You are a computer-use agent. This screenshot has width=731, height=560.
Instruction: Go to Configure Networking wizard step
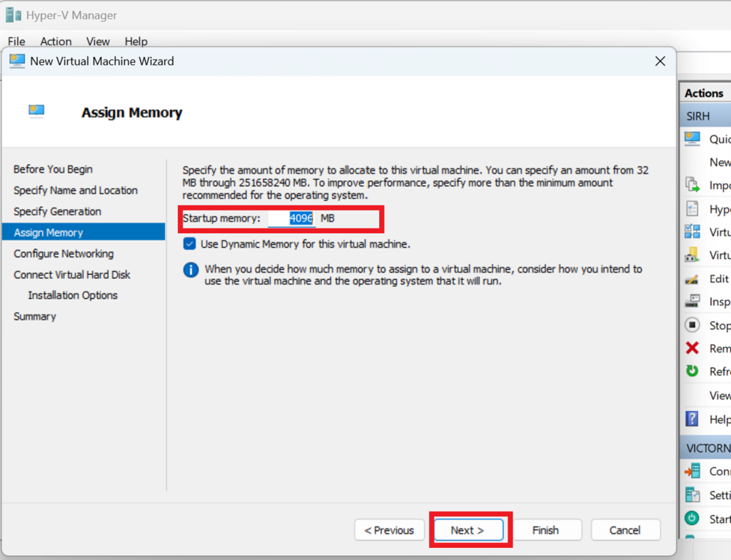point(64,253)
